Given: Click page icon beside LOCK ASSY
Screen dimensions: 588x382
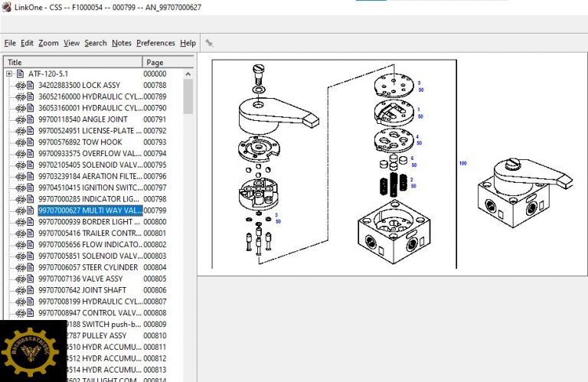Looking at the screenshot, I should point(31,85).
